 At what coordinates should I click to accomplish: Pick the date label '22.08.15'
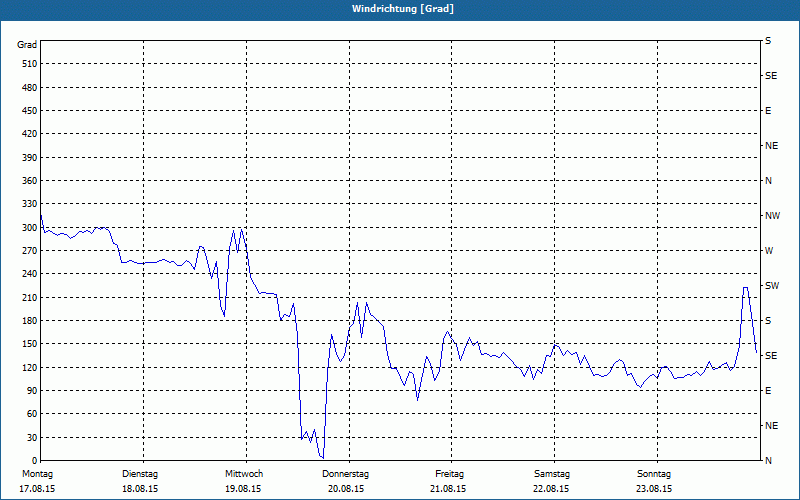coord(551,489)
